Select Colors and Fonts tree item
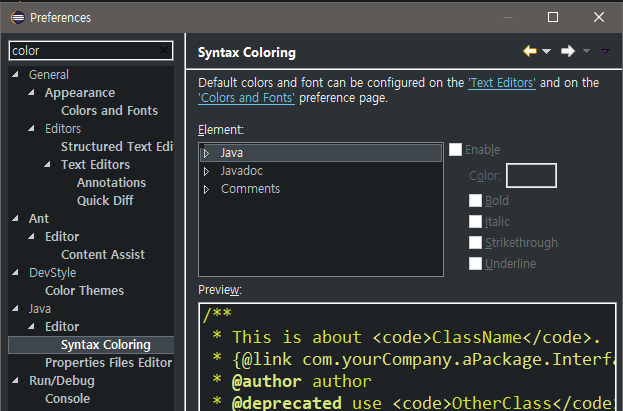 click(x=109, y=111)
